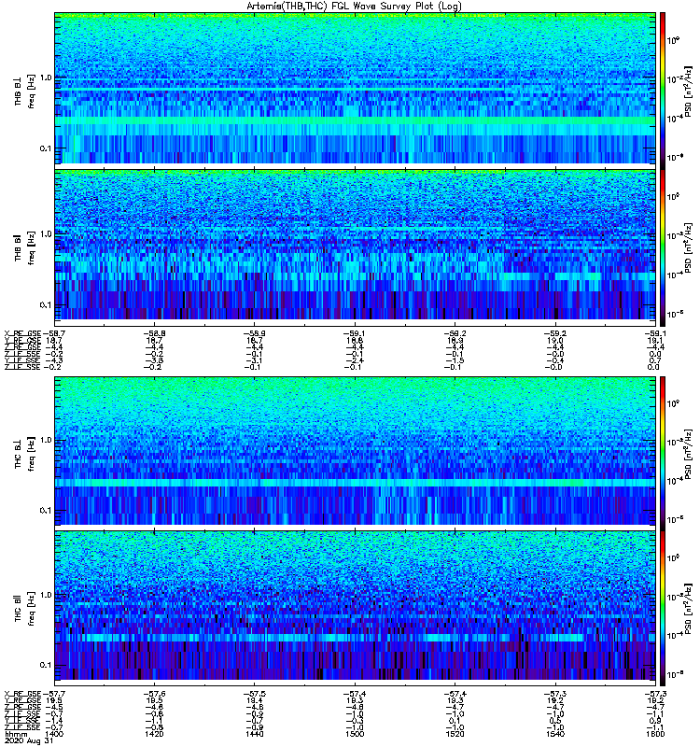Screen dimensions: 700x747
Task: Click the '1500' time axis label
Action: coord(356,734)
